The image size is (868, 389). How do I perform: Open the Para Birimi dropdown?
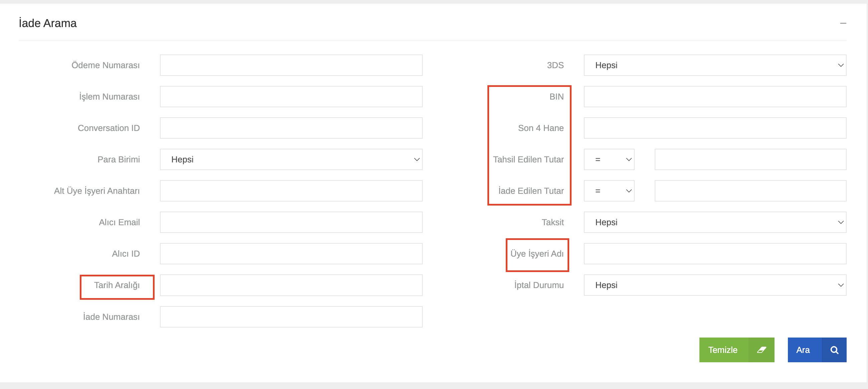291,159
